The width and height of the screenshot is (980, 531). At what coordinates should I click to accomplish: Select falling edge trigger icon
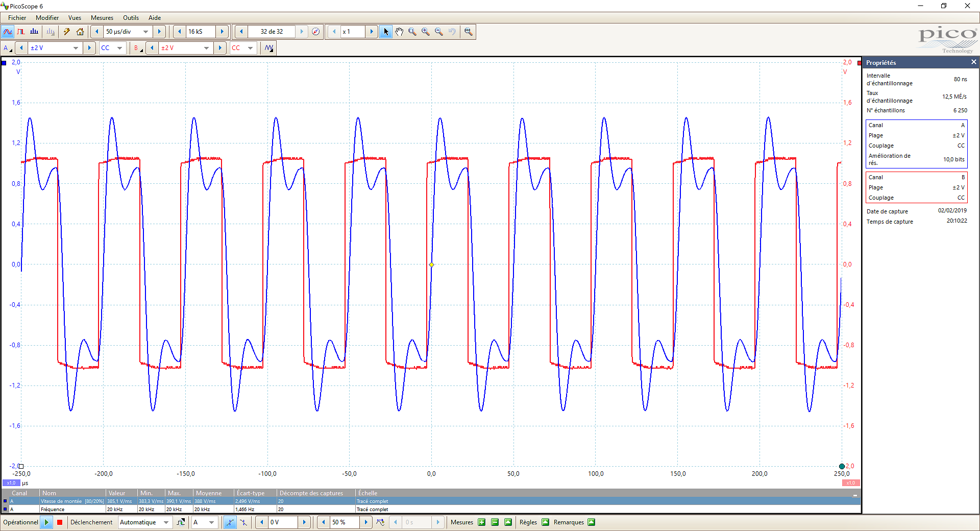(243, 522)
